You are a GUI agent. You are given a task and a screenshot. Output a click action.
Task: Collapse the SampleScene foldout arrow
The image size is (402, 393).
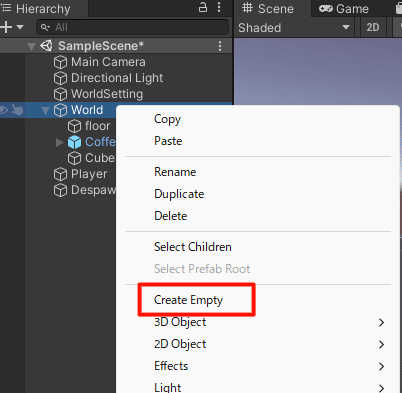coord(31,46)
